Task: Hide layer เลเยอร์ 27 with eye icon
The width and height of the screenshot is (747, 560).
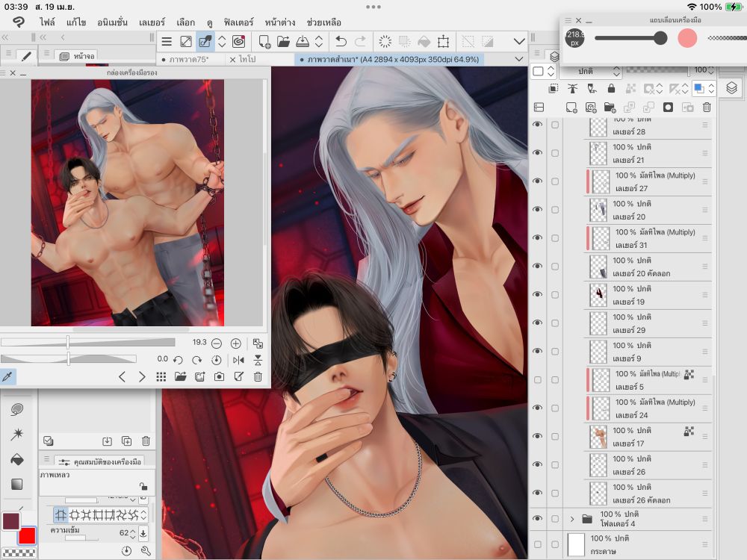Action: (537, 181)
